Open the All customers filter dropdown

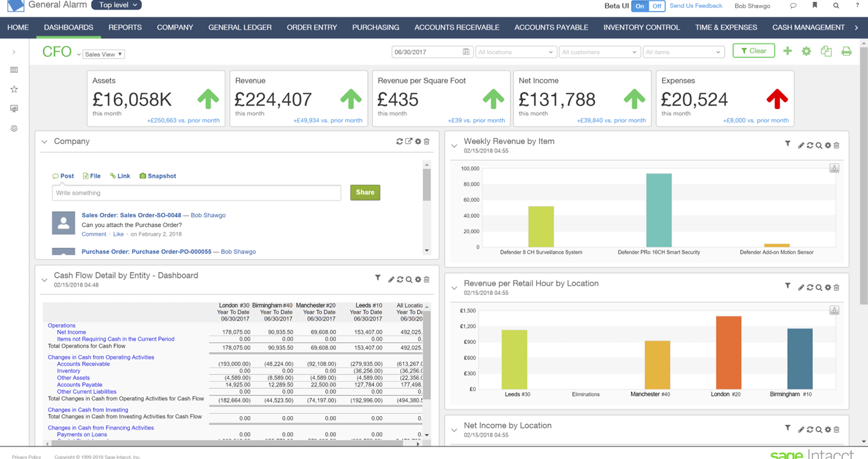click(x=600, y=52)
